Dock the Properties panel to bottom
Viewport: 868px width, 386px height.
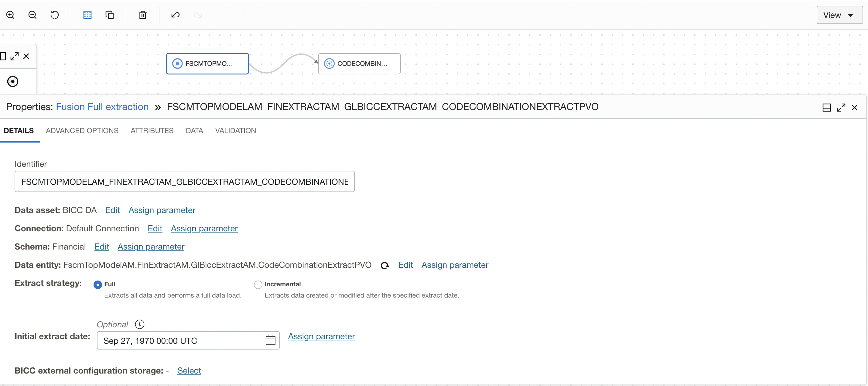point(827,108)
